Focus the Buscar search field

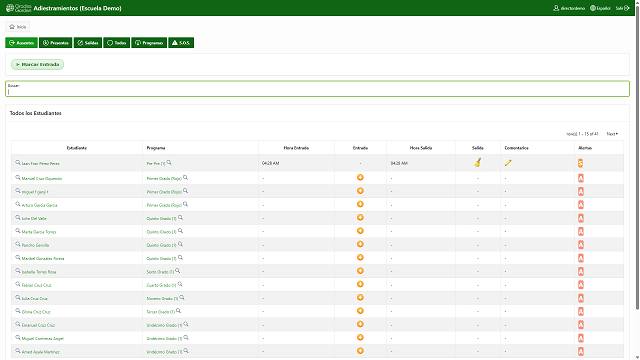[x=317, y=89]
